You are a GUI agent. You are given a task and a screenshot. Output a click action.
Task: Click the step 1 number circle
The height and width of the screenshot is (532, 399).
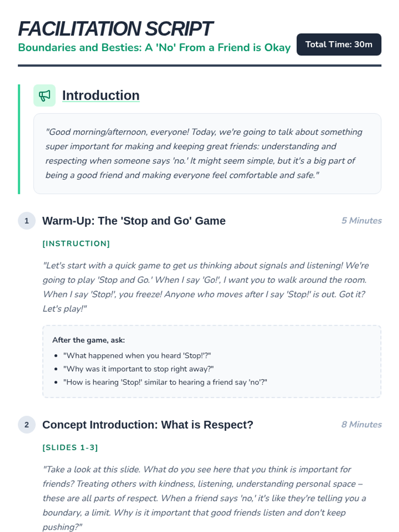pos(27,221)
